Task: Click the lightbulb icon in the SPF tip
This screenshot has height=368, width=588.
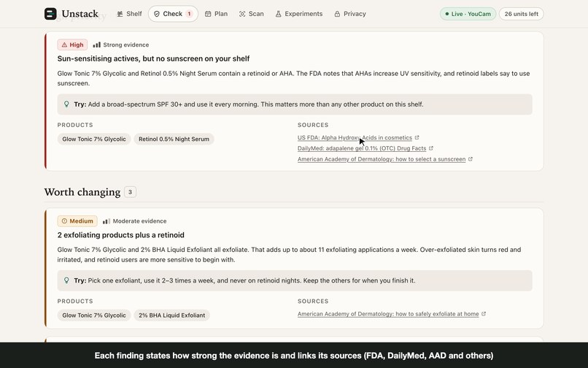Action: pyautogui.click(x=66, y=104)
